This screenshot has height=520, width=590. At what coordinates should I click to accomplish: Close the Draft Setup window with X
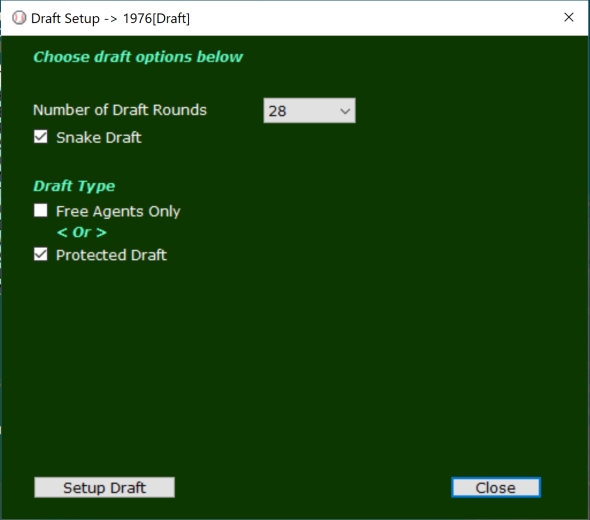coord(569,17)
